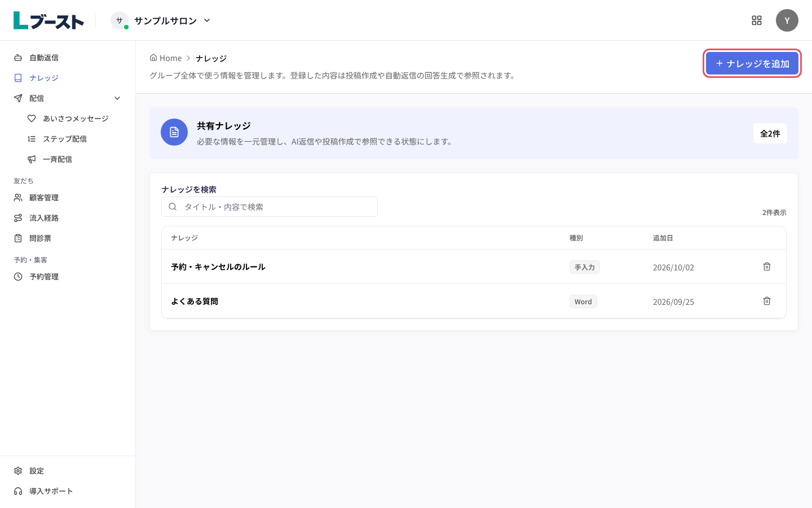Viewport: 812px width, 508px height.
Task: Click the 全2件 count badge
Action: click(770, 133)
